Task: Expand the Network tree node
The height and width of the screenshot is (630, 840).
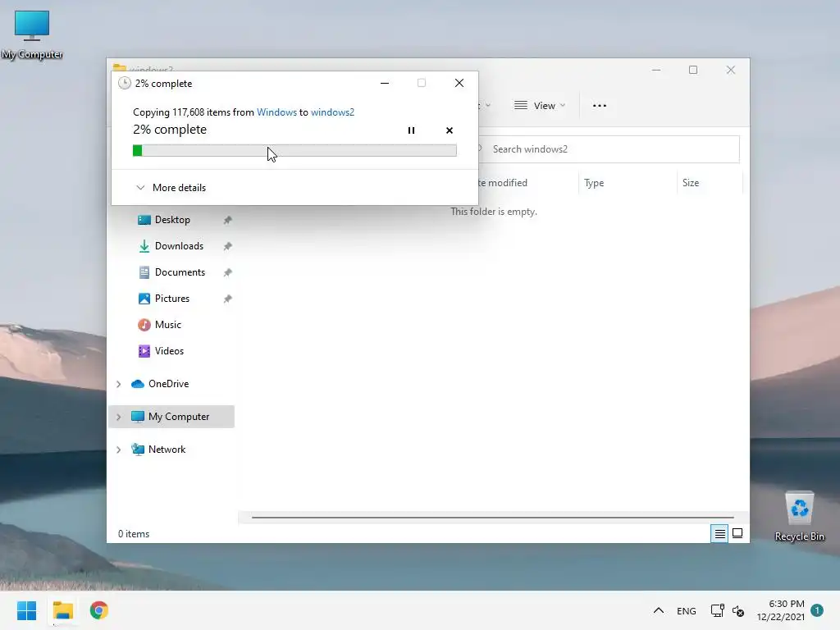Action: [x=118, y=450]
